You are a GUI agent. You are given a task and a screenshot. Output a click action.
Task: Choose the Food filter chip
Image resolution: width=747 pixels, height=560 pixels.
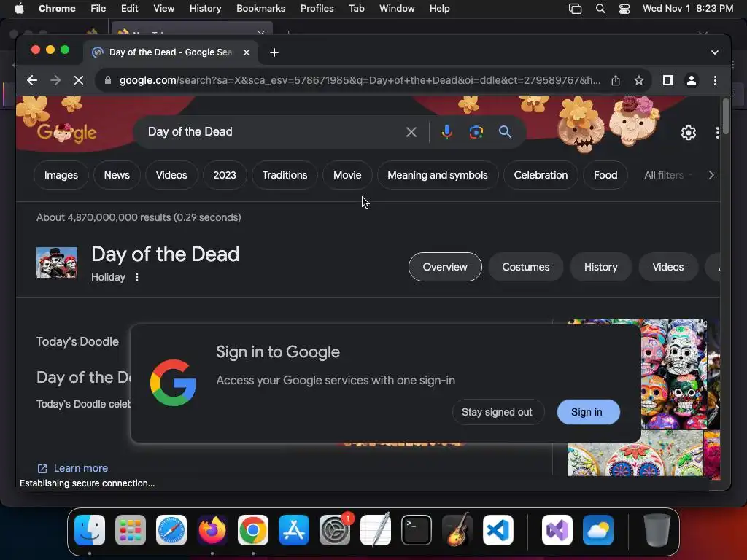click(x=605, y=175)
